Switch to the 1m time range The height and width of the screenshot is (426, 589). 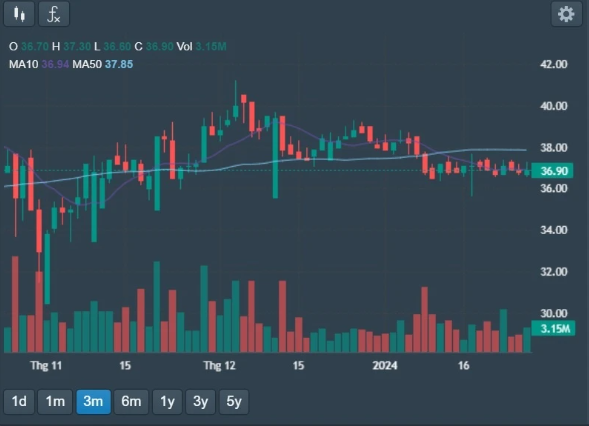(55, 402)
